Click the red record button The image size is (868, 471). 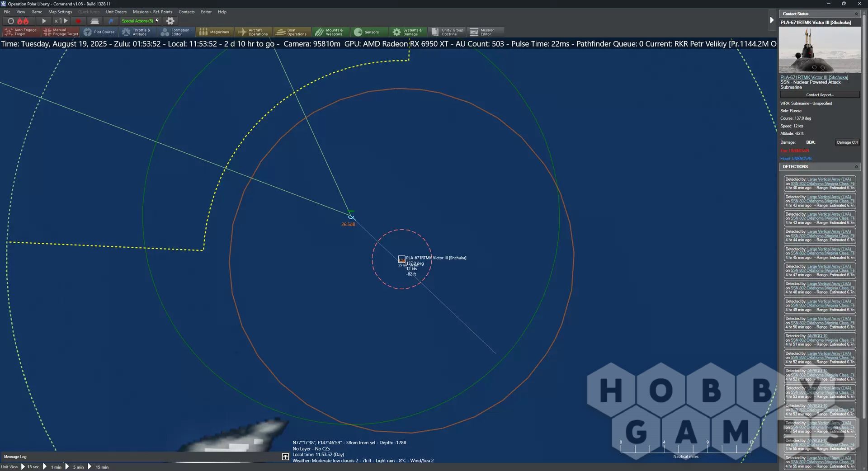click(78, 21)
